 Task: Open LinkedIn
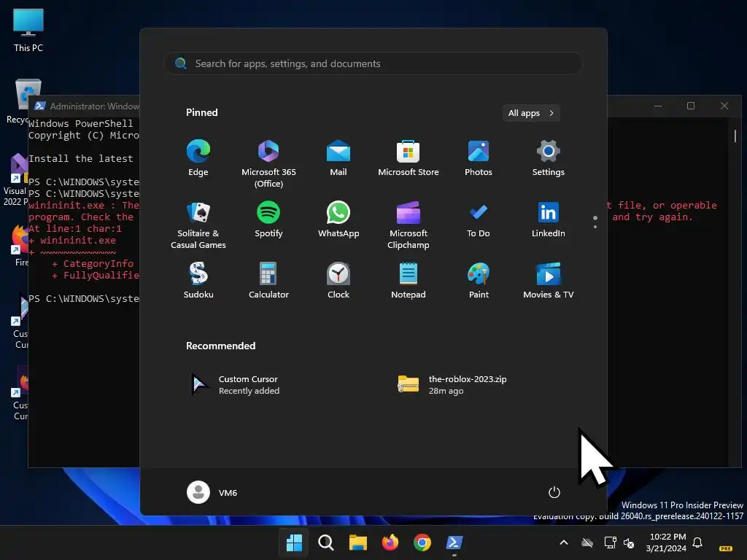click(x=549, y=220)
